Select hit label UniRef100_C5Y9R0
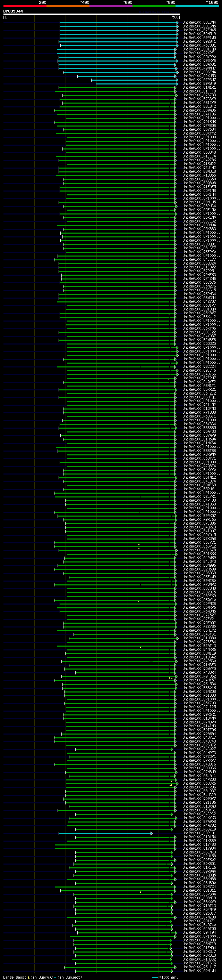Image resolution: width=222 pixels, height=980 pixels. 199,57
